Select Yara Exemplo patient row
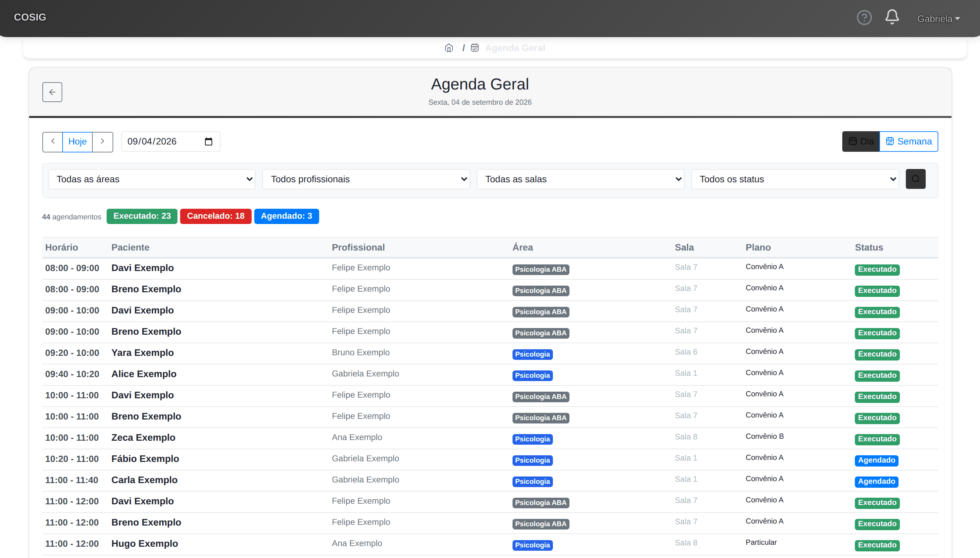 coord(490,353)
